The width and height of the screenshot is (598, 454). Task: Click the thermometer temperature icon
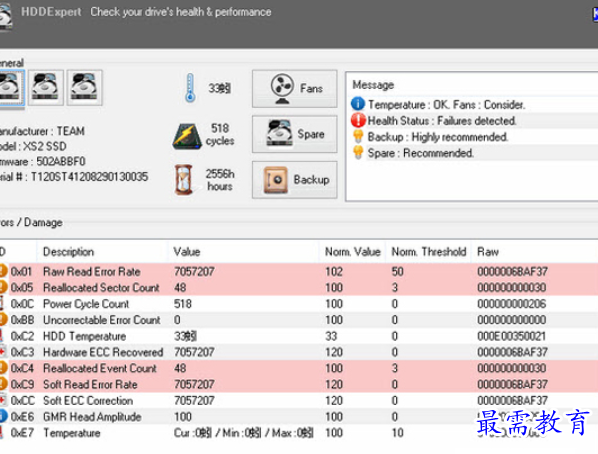click(x=190, y=88)
